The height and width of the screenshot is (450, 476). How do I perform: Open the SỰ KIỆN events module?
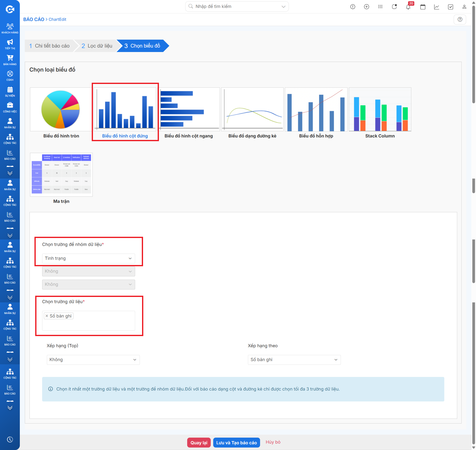pos(10,92)
